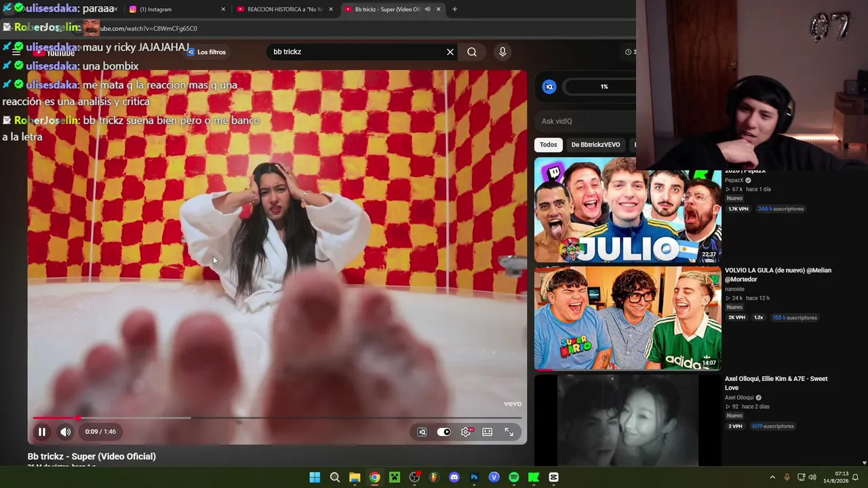Mute the 'Bb trickz' tab audio icon

coord(427,9)
